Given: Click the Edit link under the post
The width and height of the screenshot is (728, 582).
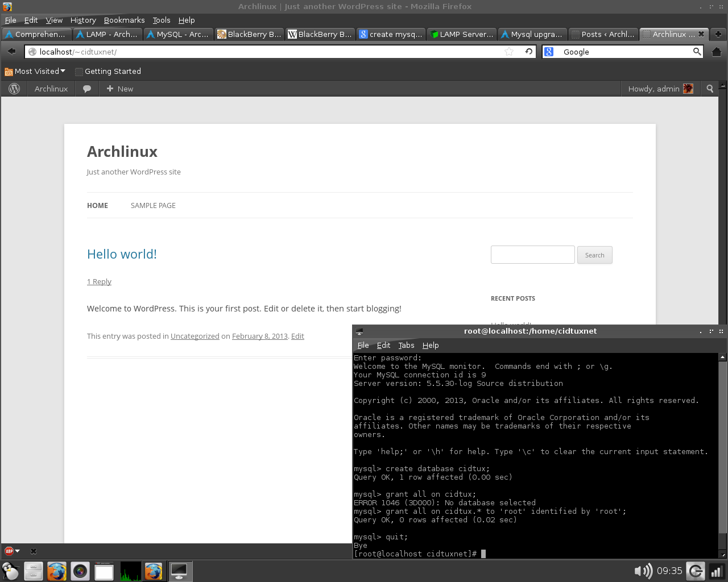Looking at the screenshot, I should [297, 336].
